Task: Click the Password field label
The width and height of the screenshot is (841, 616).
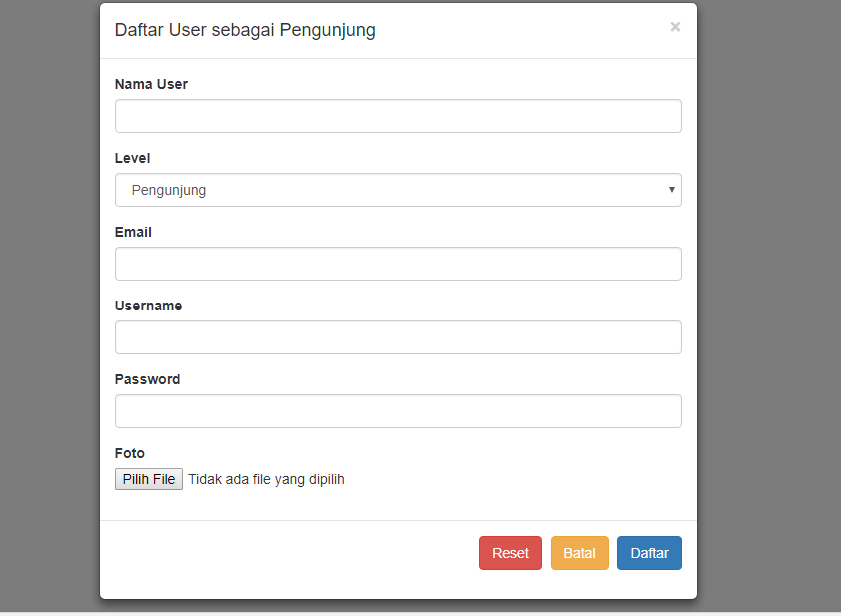Action: click(147, 379)
